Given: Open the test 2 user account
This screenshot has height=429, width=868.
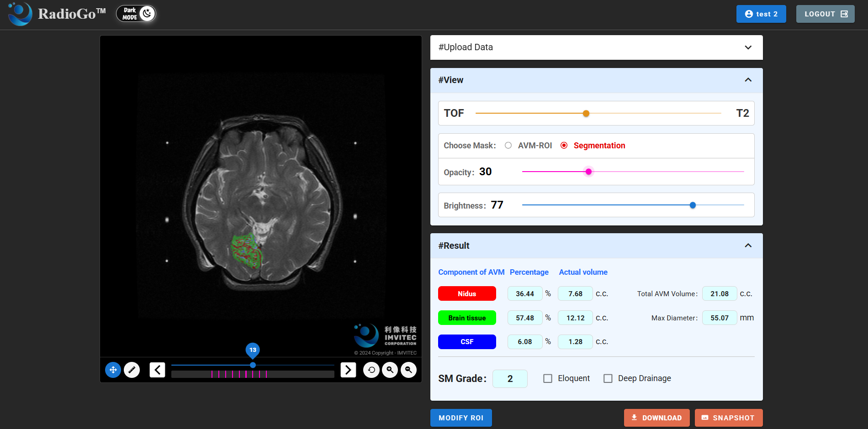Looking at the screenshot, I should coord(761,14).
